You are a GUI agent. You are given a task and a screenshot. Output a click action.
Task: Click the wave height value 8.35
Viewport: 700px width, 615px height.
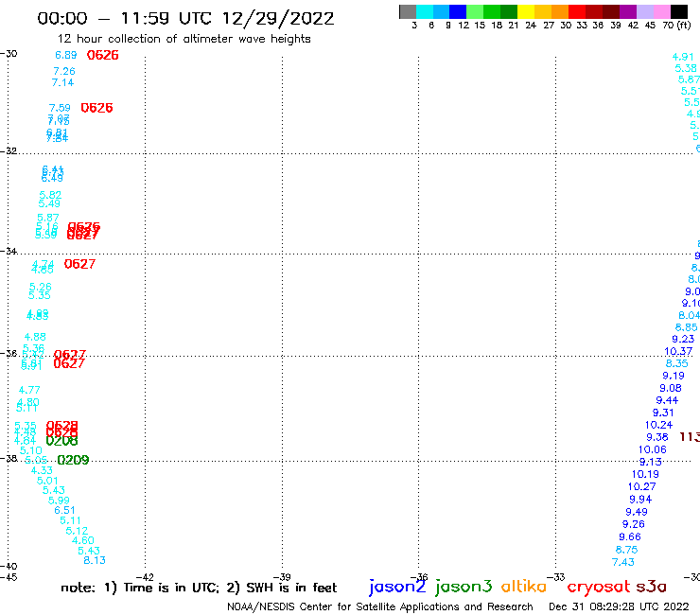tap(676, 363)
